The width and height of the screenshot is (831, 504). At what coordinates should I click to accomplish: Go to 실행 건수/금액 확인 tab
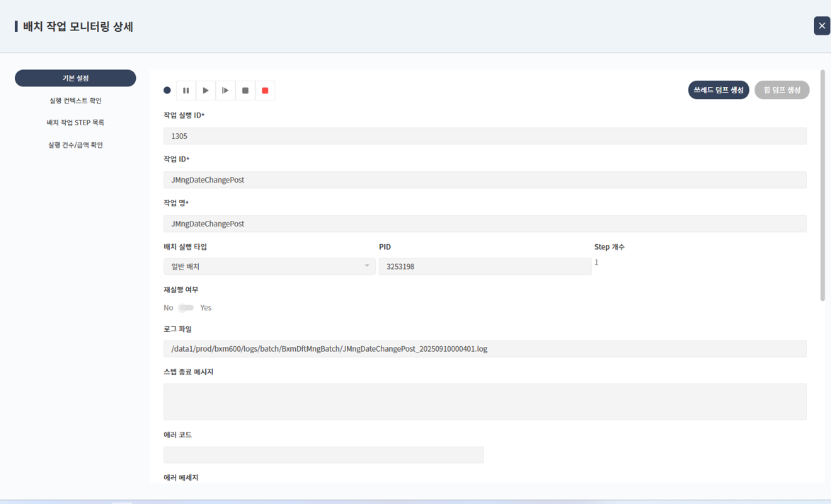coord(75,145)
